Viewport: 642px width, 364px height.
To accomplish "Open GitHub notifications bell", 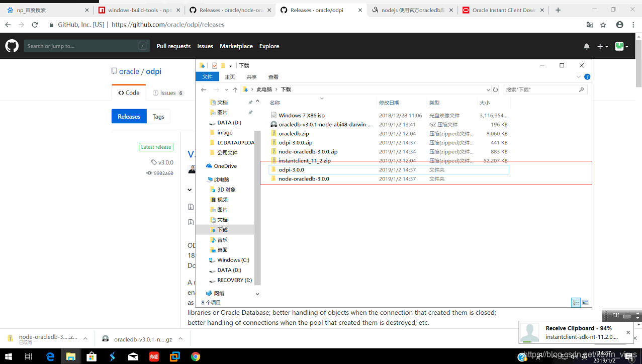I will coord(586,46).
